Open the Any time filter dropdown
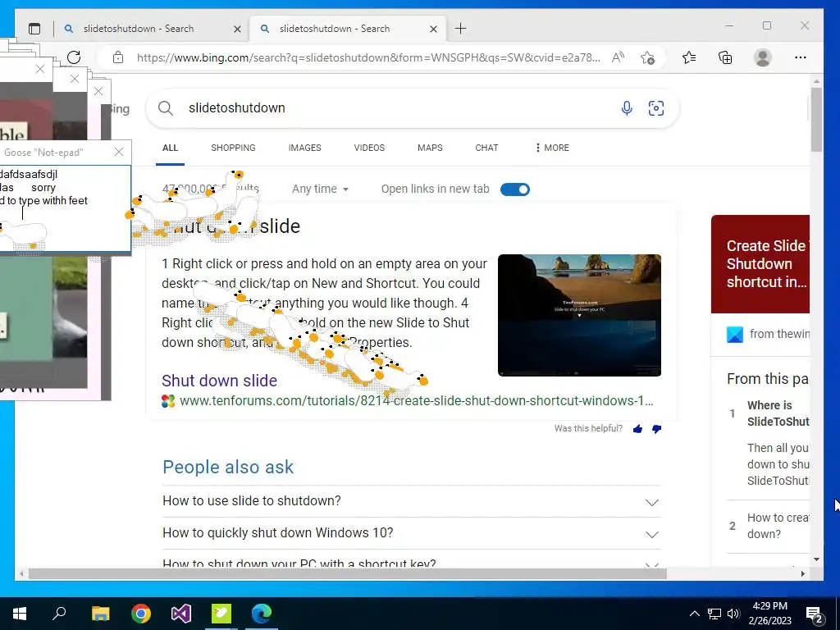 [x=321, y=189]
